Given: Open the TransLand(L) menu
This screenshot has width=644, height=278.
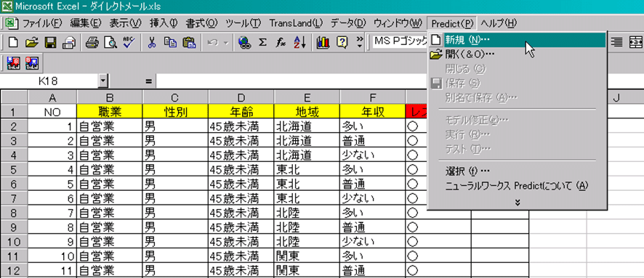Looking at the screenshot, I should 296,23.
